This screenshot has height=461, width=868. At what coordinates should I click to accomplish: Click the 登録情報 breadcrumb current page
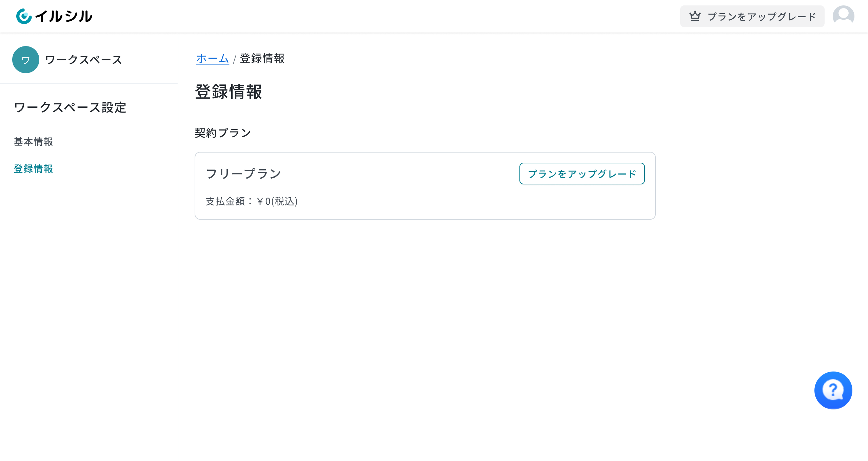(262, 58)
